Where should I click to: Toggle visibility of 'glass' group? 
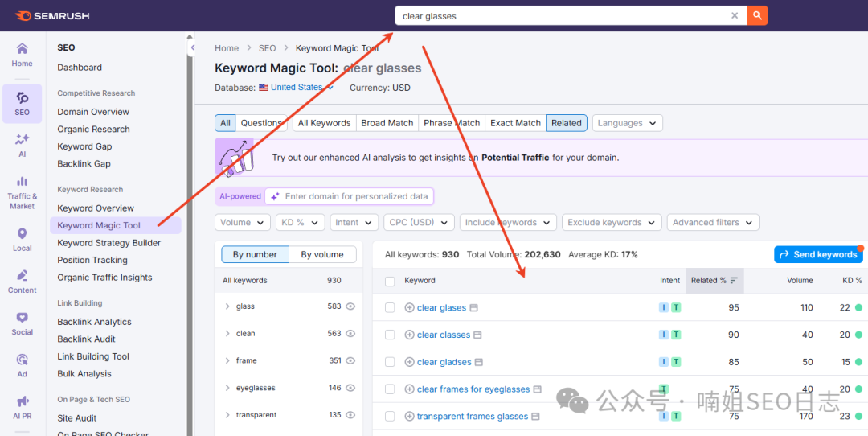pyautogui.click(x=350, y=306)
